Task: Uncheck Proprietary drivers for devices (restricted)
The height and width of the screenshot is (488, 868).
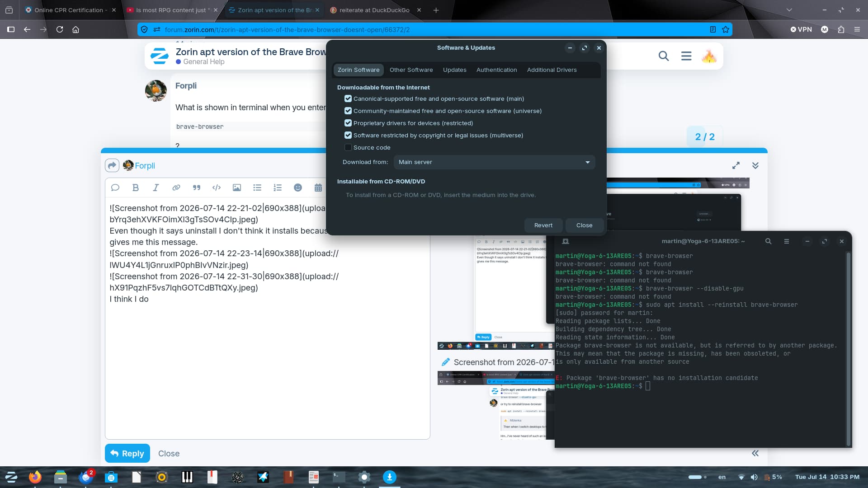Action: (348, 123)
